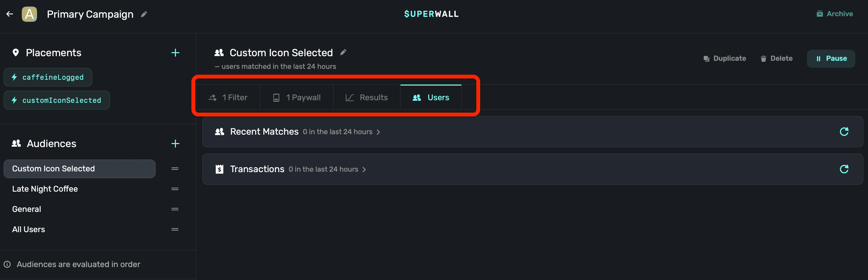
Task: Refresh the Recent Matches section
Action: [844, 132]
